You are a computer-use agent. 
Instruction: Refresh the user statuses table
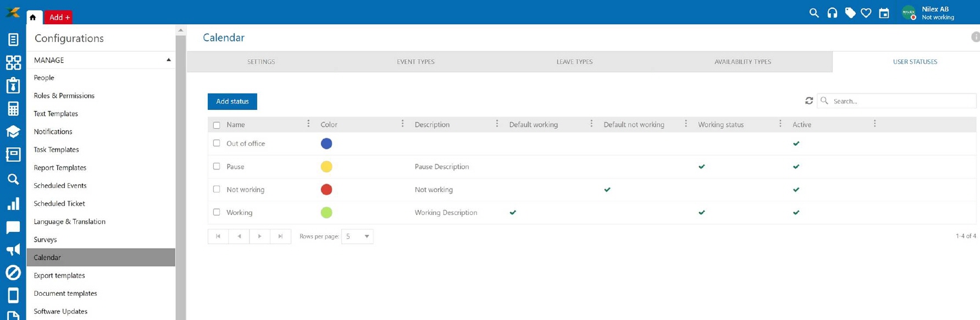pos(809,101)
